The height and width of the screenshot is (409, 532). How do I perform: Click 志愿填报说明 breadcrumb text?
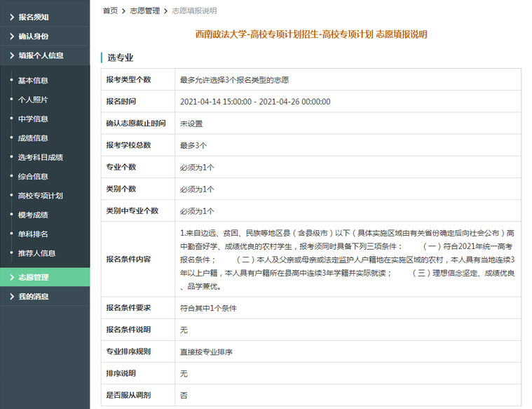click(194, 11)
